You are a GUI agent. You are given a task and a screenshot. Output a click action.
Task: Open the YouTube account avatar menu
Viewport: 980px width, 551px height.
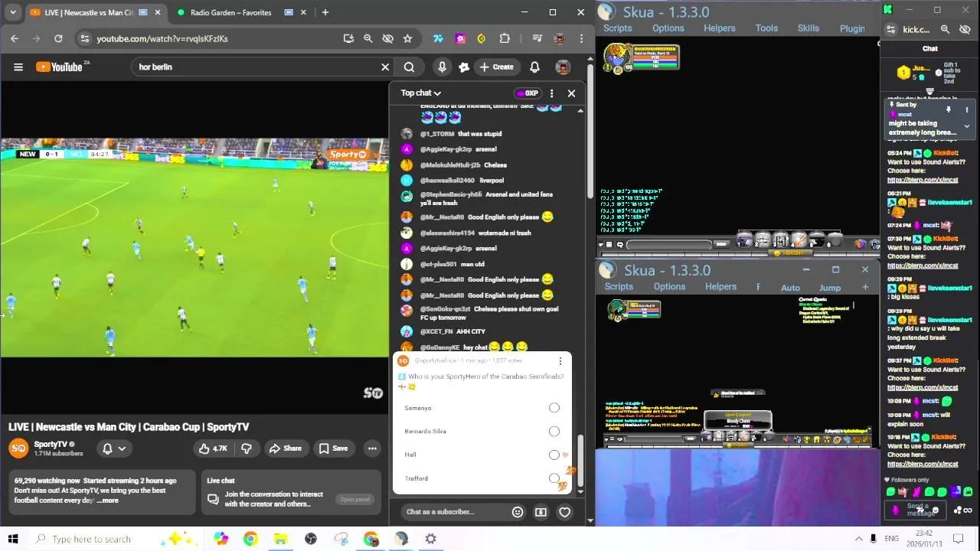click(563, 67)
